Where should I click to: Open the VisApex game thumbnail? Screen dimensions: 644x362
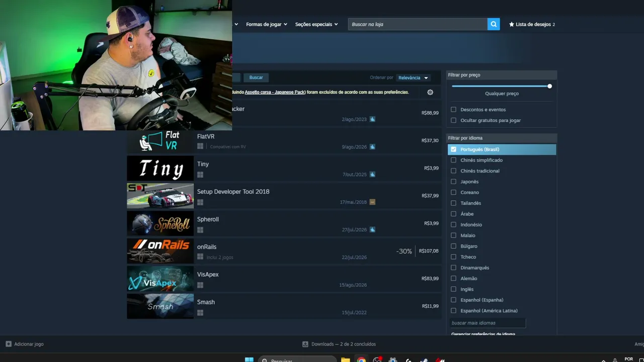pos(160,279)
